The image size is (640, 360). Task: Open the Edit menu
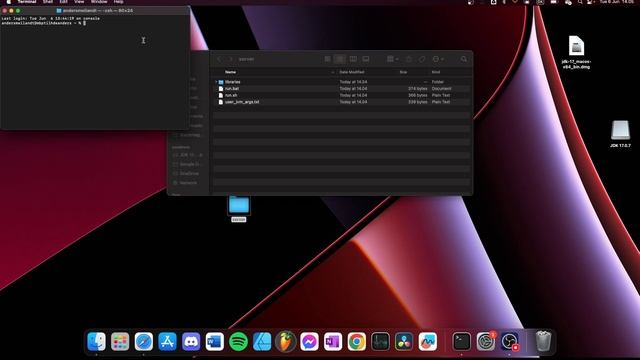point(63,2)
